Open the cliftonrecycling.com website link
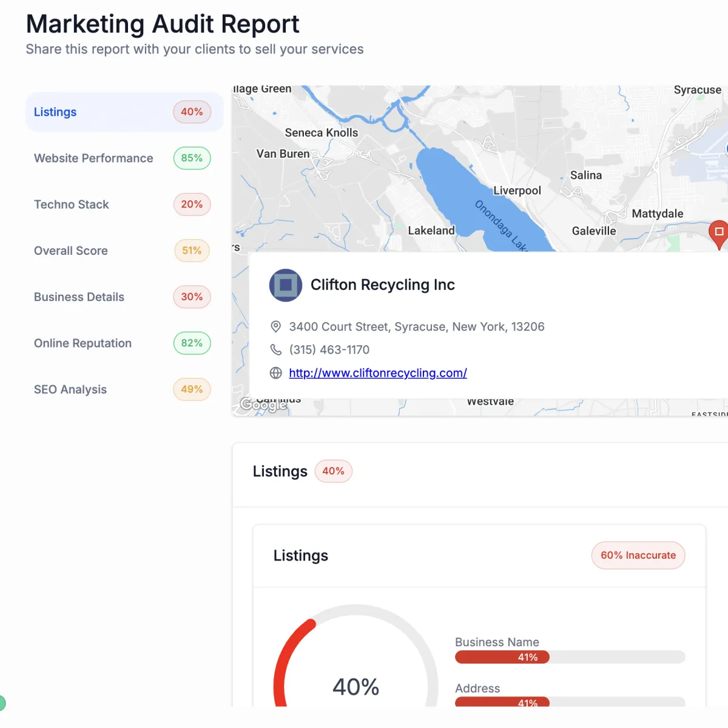The image size is (728, 728). click(x=378, y=373)
